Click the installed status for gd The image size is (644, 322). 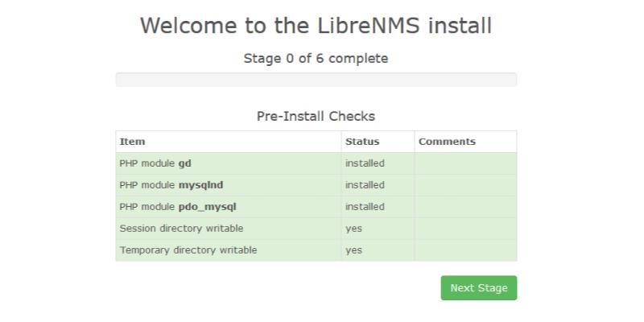(x=365, y=163)
